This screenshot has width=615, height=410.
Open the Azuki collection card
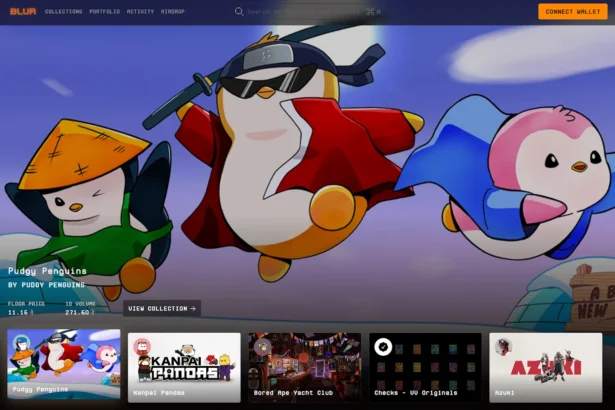(x=546, y=368)
